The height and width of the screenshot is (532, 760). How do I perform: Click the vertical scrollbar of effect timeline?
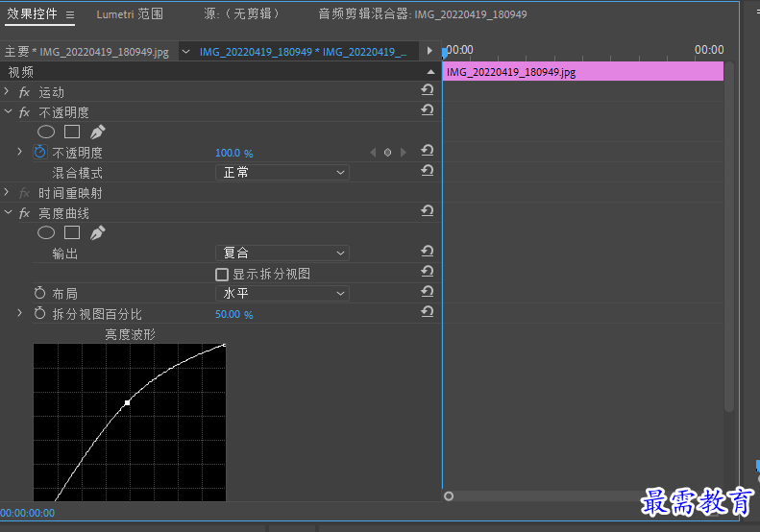tap(729, 236)
